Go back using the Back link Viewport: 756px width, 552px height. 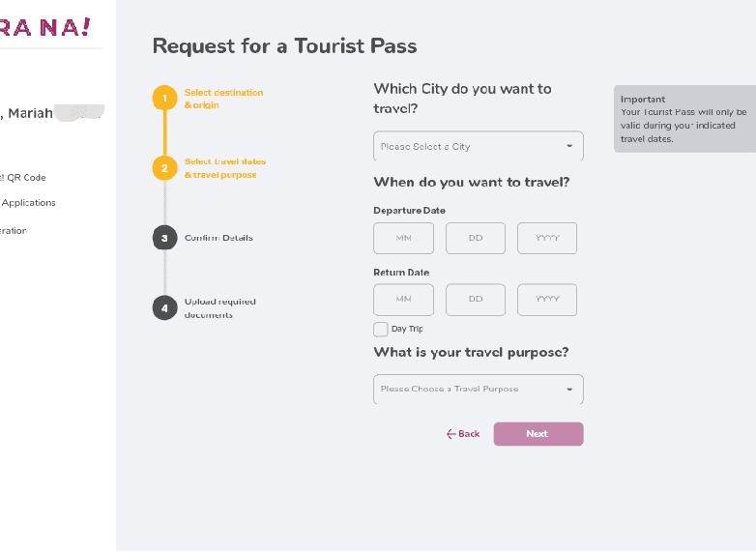tap(463, 434)
